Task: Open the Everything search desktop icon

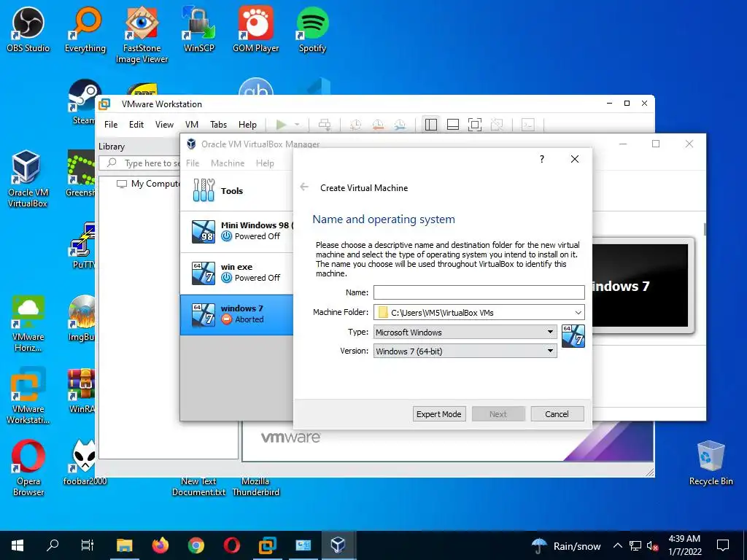Action: (85, 29)
